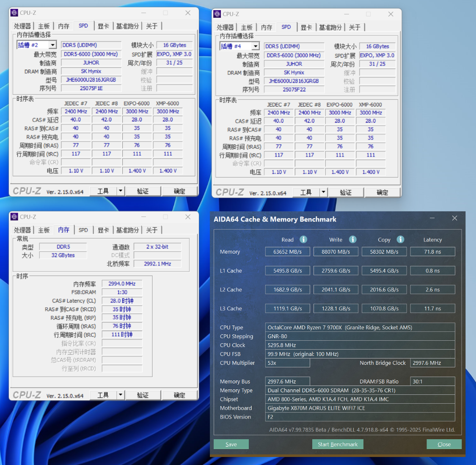
Task: Click Save button in AIDA64
Action: [x=231, y=444]
